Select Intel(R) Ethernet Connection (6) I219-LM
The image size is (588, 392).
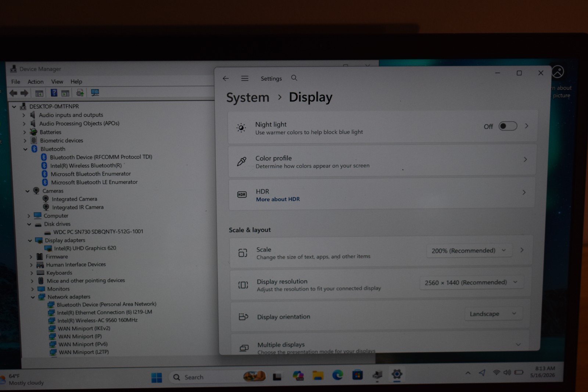[105, 312]
